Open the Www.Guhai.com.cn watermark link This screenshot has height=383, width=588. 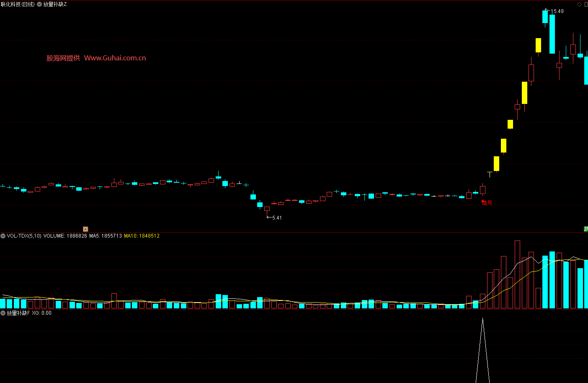[x=115, y=58]
